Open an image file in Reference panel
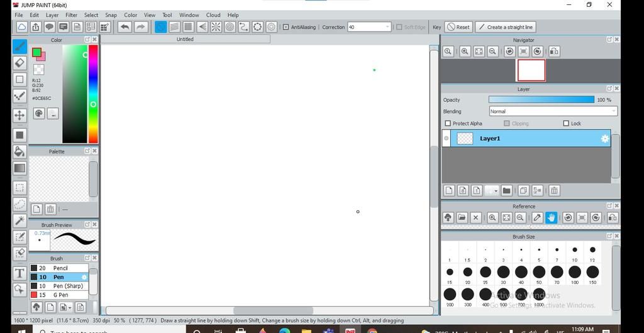Screen dimensions: 644x333 462,218
